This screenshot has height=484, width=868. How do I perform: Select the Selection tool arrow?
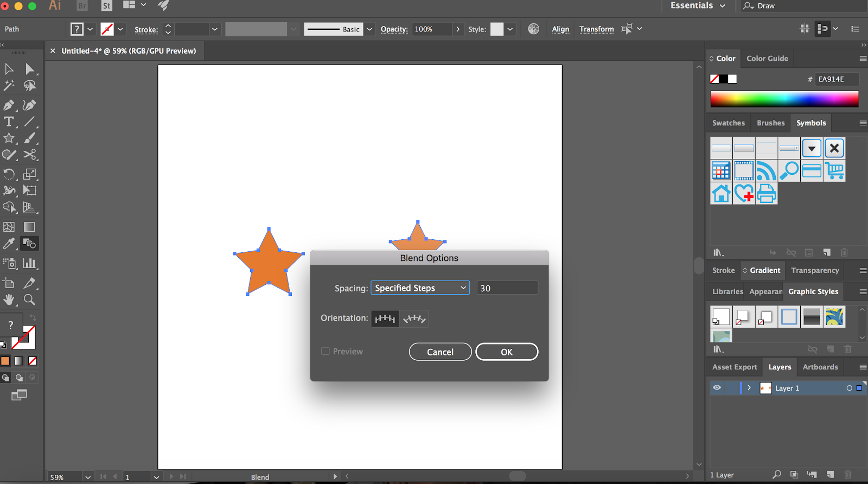pos(9,69)
